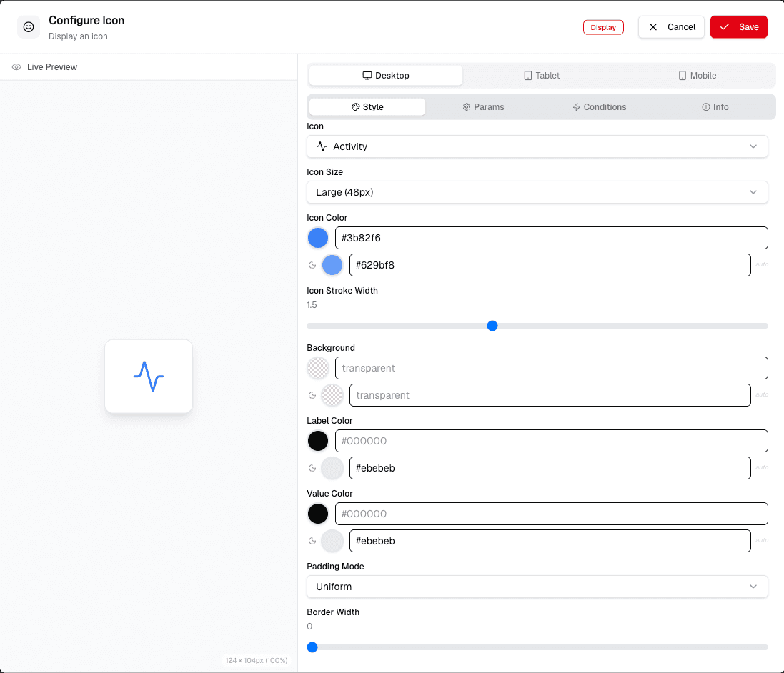The width and height of the screenshot is (784, 673).
Task: Click the eye icon next to Live Preview
Action: click(16, 67)
